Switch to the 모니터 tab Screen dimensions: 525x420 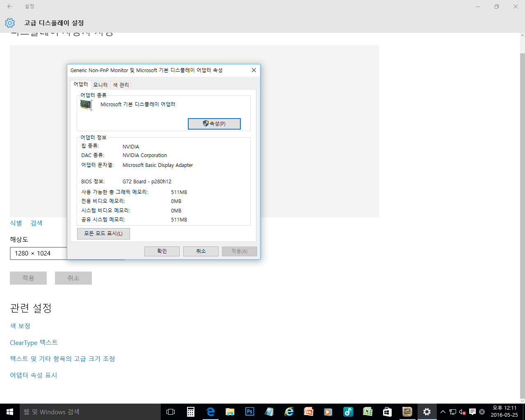(x=100, y=85)
